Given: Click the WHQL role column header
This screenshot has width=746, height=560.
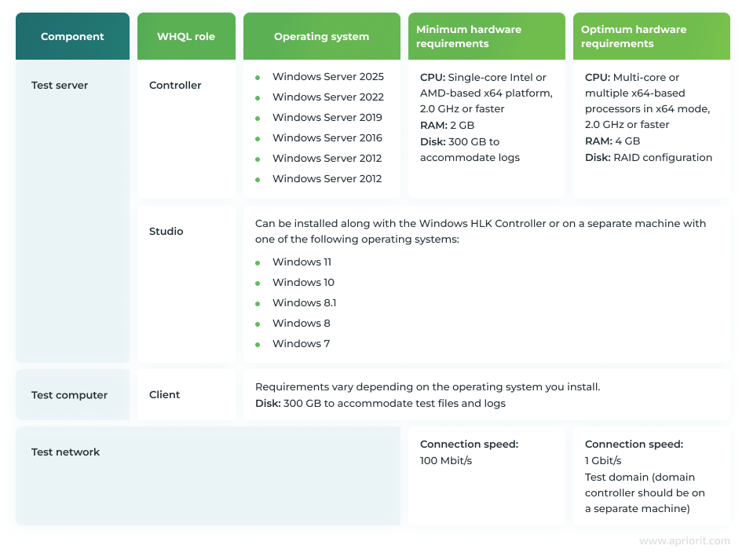Looking at the screenshot, I should (x=186, y=36).
